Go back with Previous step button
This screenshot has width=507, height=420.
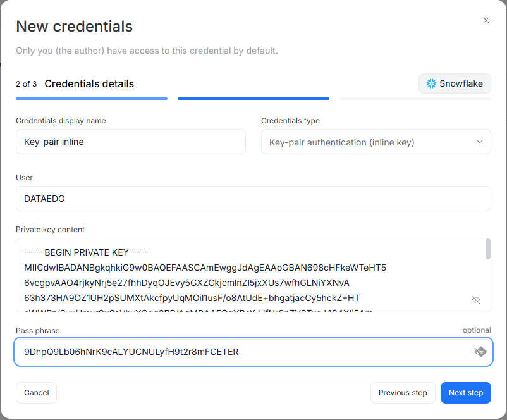[403, 393]
